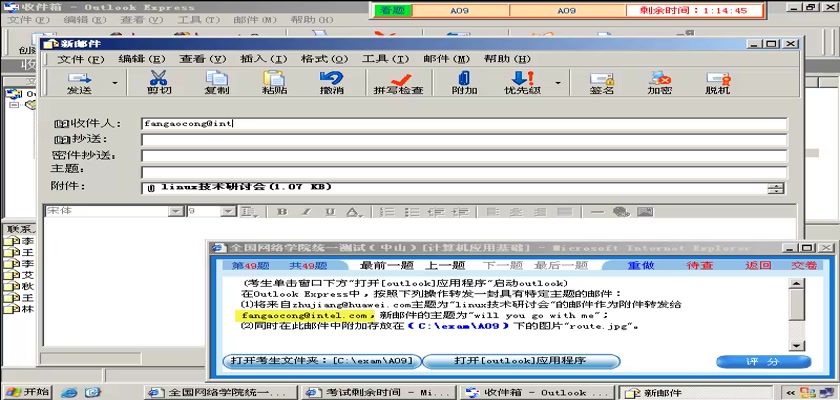840x400 pixels.
Task: Toggle justify alignment formatting
Action: coord(565,212)
